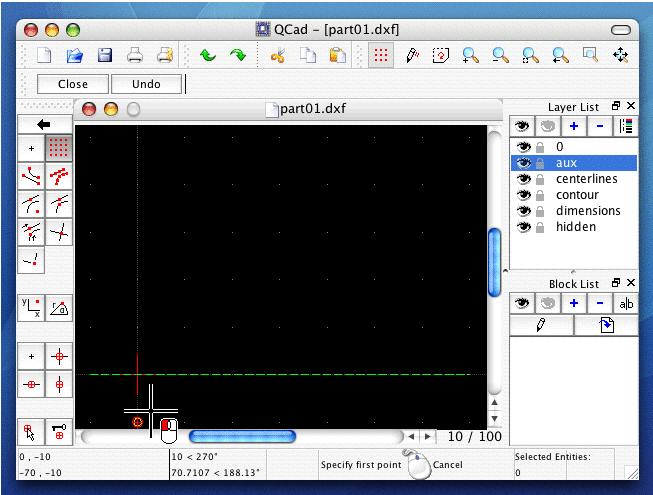The width and height of the screenshot is (653, 495).
Task: Toggle grid display in the top toolbar
Action: [381, 55]
